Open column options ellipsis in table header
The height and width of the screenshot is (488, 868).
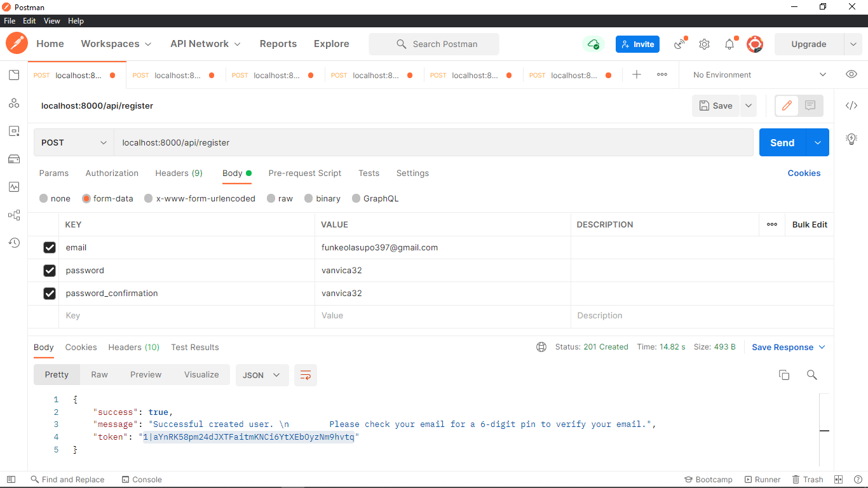[772, 224]
